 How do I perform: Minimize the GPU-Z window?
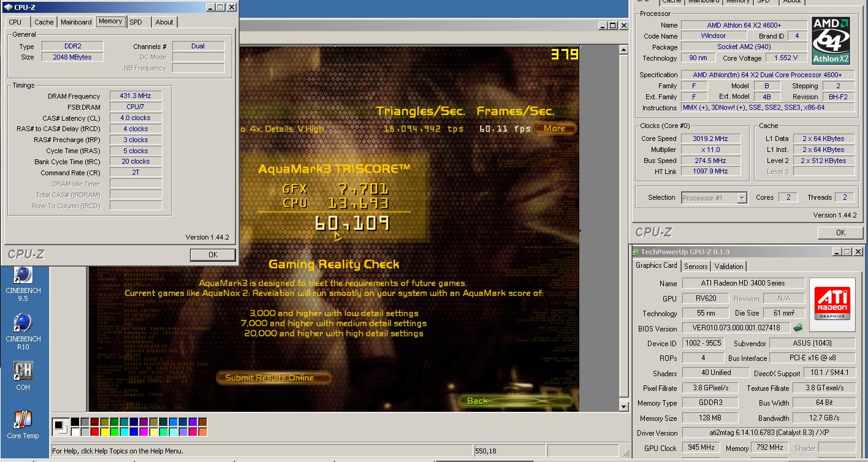point(837,252)
